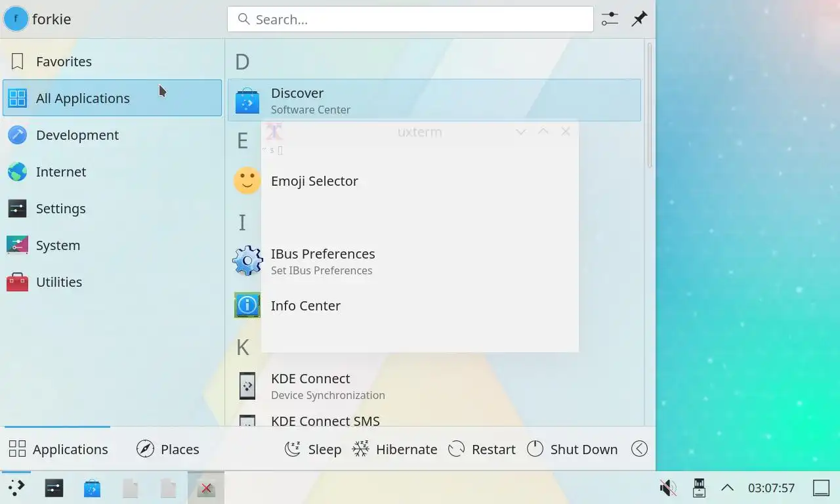
Task: Click the Restart button
Action: point(482,449)
